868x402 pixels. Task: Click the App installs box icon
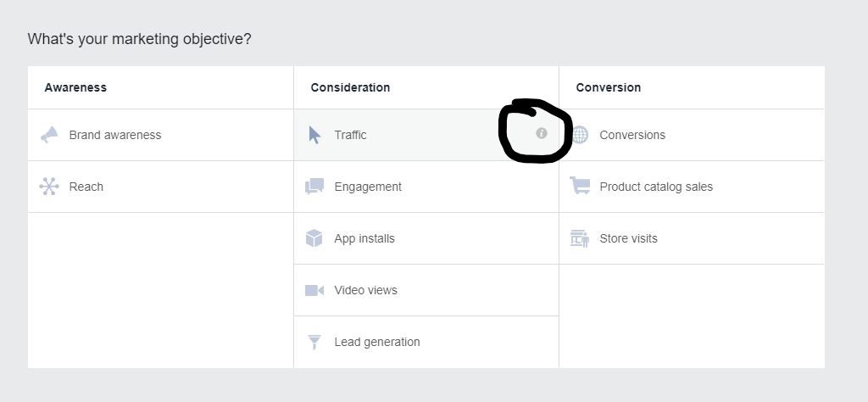(314, 238)
